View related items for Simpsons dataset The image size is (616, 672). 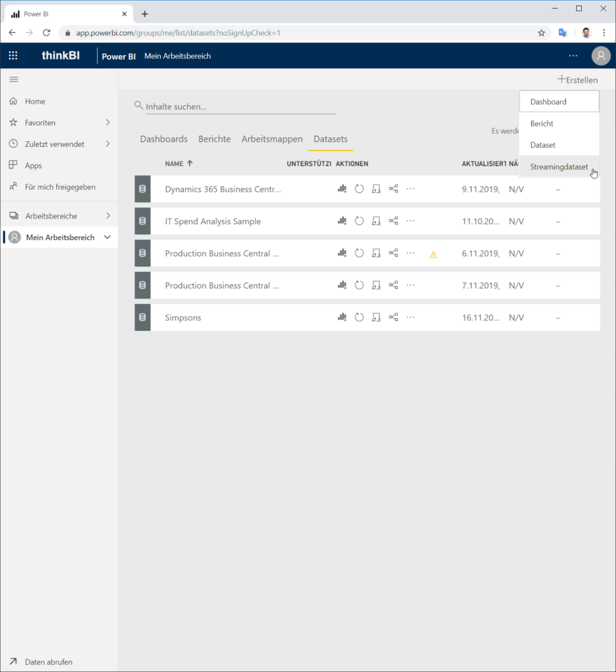pyautogui.click(x=393, y=318)
